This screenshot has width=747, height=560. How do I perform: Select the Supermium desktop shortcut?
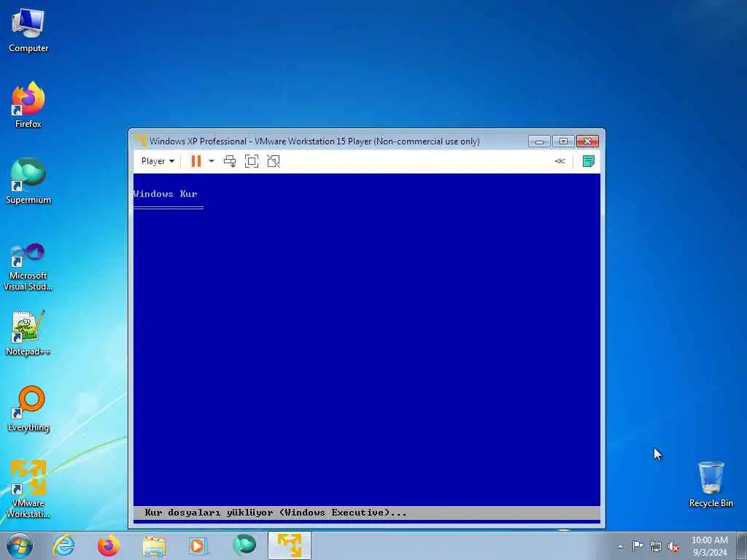point(28,181)
